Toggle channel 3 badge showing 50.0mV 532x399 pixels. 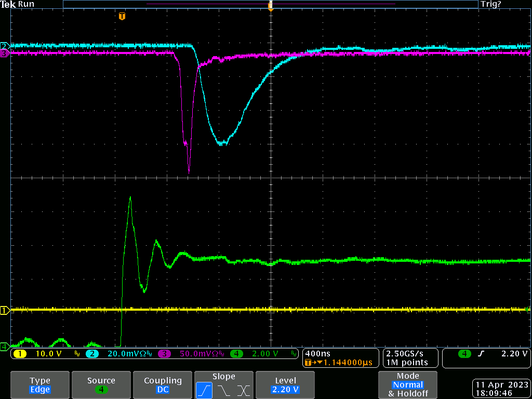(x=164, y=354)
